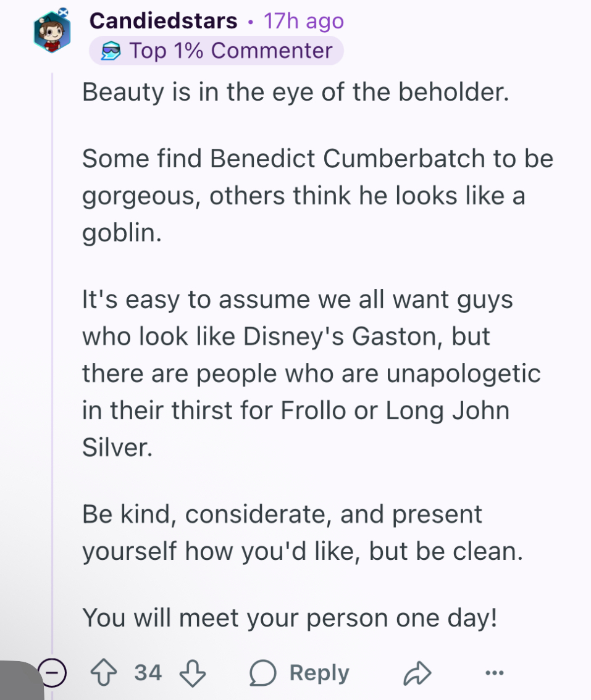
Task: Click the "Be kind, considerate" paragraph
Action: (303, 533)
